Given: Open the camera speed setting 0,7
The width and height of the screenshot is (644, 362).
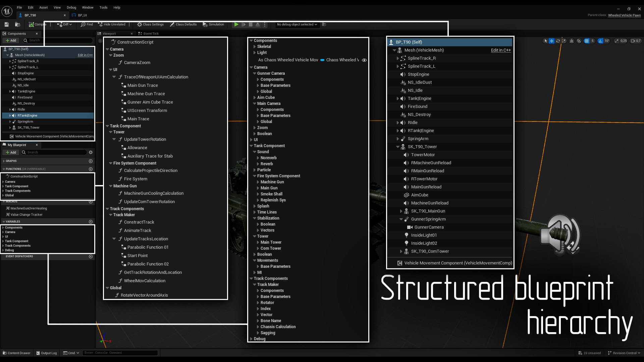Looking at the screenshot, I should click(636, 41).
